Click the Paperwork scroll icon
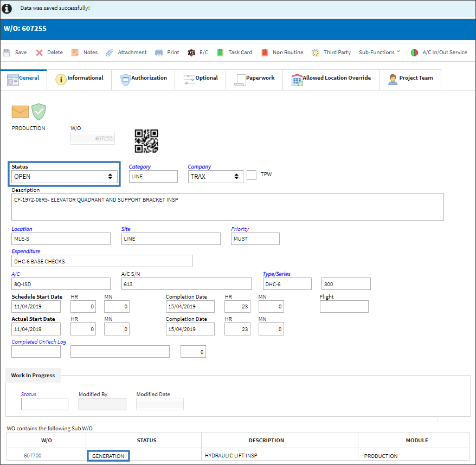 pos(240,80)
